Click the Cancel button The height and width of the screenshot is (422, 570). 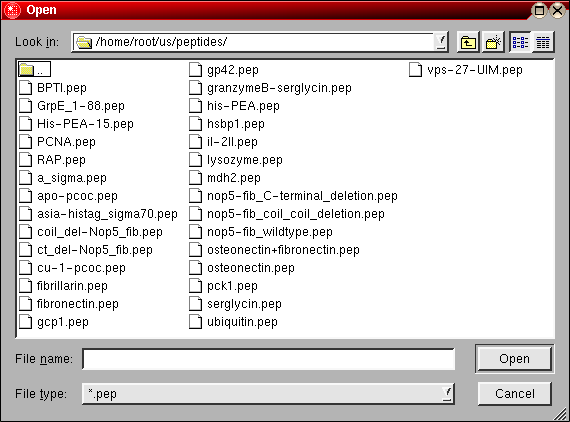point(514,394)
